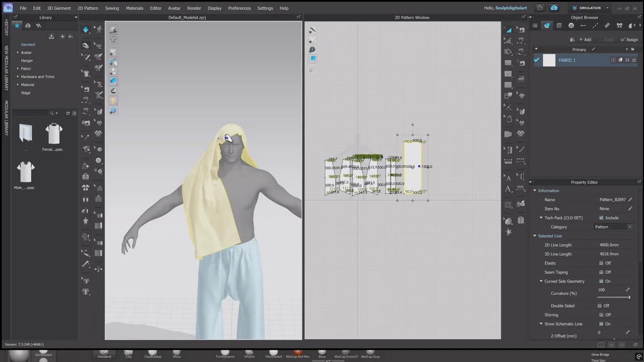Expand Hardware and Trims tree node
The height and width of the screenshot is (362, 644).
coord(18,76)
